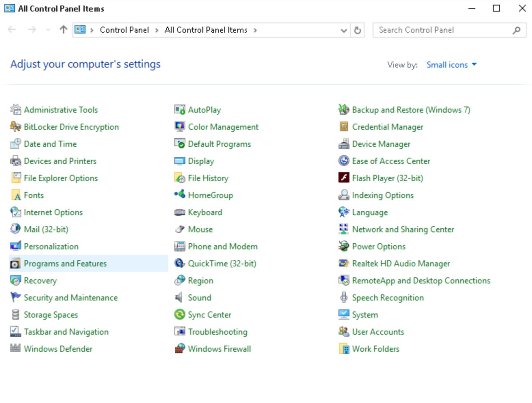The height and width of the screenshot is (403, 532).
Task: Click the AutoPlay icon
Action: click(x=180, y=110)
